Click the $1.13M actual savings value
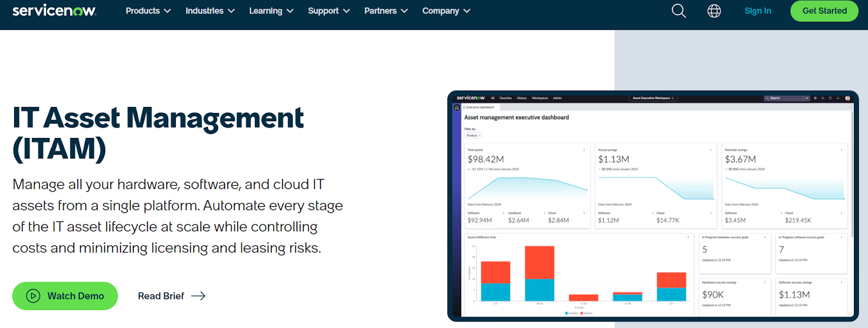Image resolution: width=868 pixels, height=328 pixels. (x=614, y=159)
